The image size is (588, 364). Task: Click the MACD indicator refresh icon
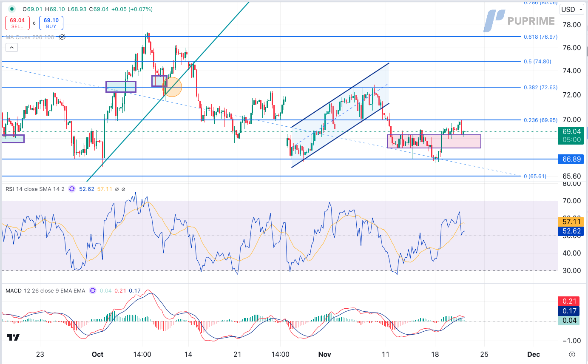pyautogui.click(x=93, y=291)
